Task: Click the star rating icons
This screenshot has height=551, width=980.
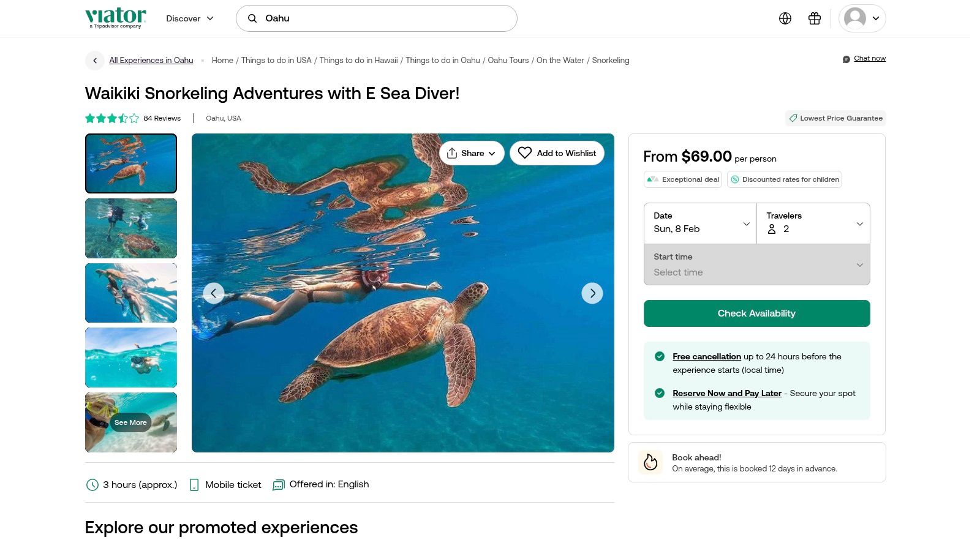Action: pyautogui.click(x=112, y=118)
